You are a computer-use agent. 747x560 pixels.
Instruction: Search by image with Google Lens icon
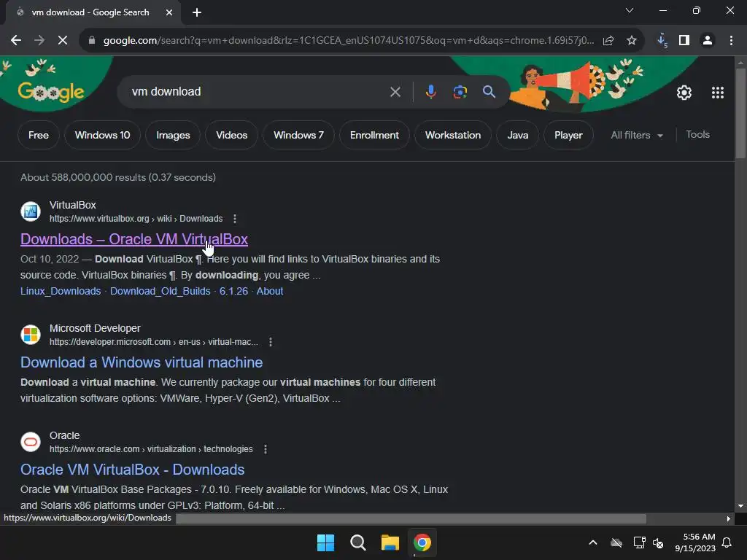[x=460, y=92]
